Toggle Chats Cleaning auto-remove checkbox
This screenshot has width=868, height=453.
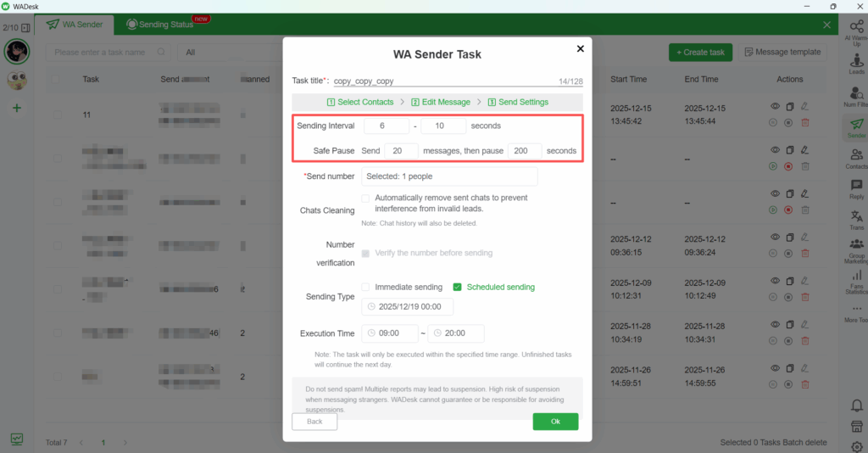click(365, 198)
